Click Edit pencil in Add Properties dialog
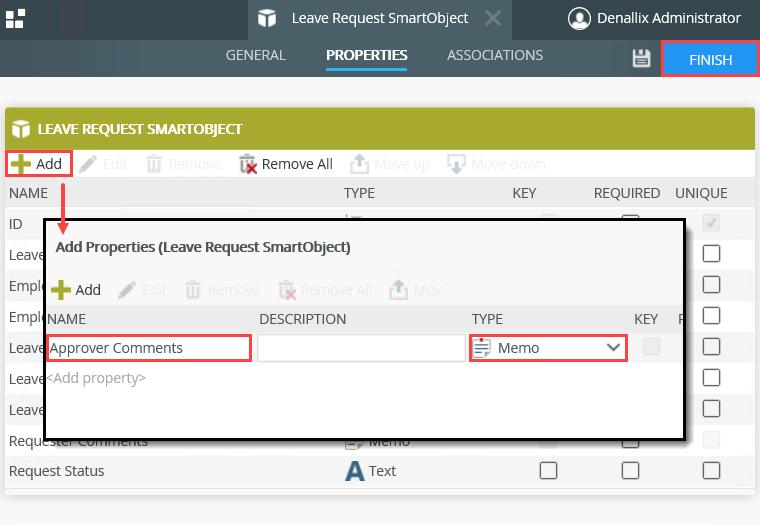The height and width of the screenshot is (525, 760). click(142, 290)
